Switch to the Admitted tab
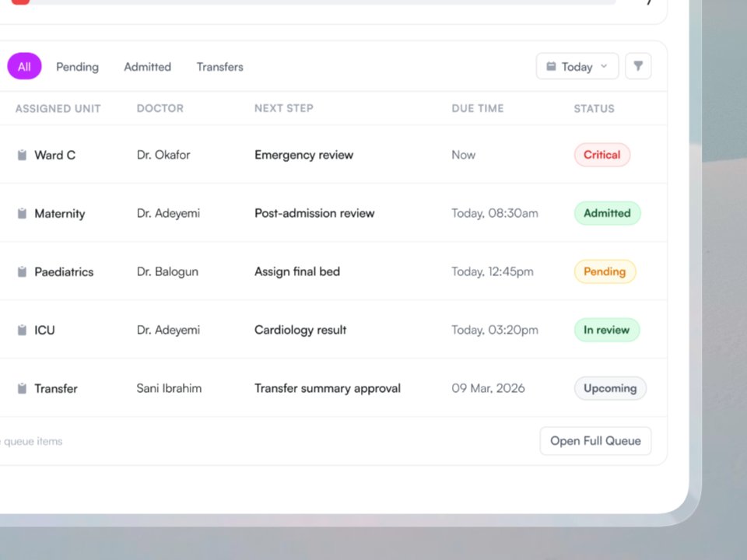 click(x=147, y=67)
